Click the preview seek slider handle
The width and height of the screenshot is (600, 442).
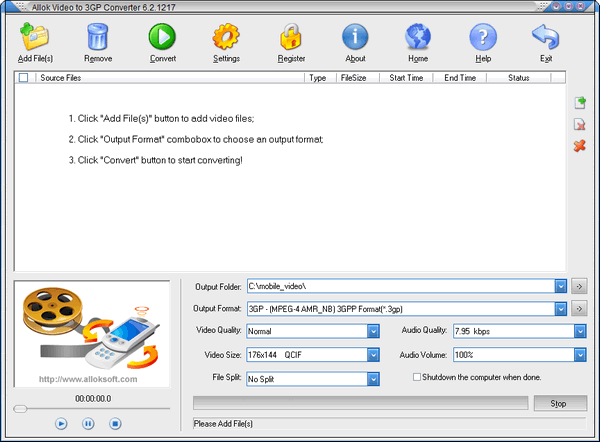coord(20,409)
